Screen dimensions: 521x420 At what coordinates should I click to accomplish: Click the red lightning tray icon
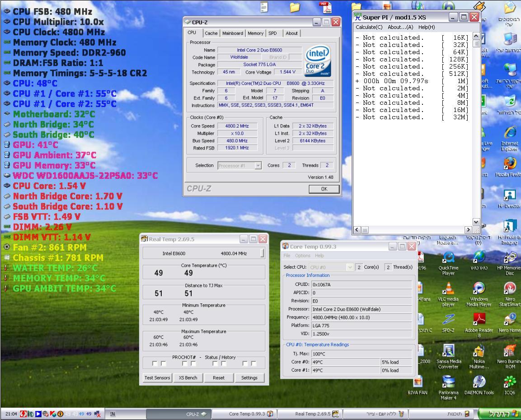coord(23,414)
